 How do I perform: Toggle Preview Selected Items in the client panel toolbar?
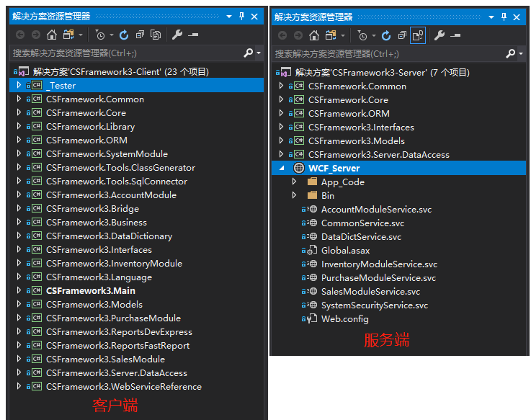click(192, 35)
